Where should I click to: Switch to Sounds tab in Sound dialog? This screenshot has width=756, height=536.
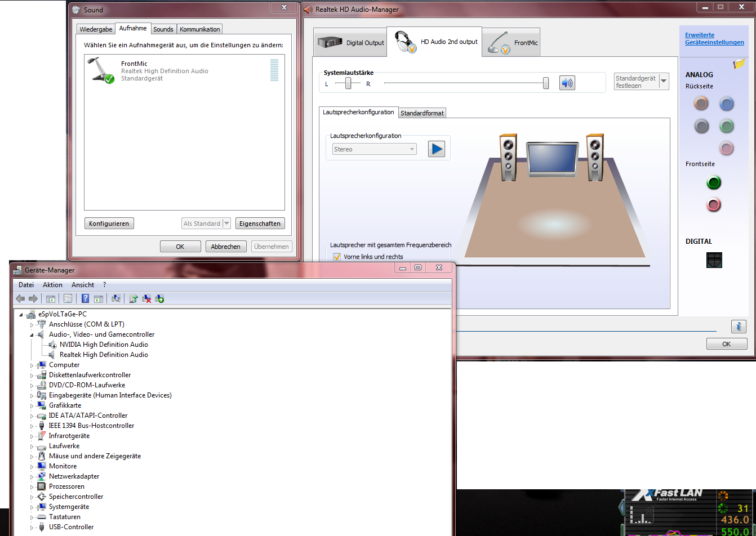click(x=163, y=29)
